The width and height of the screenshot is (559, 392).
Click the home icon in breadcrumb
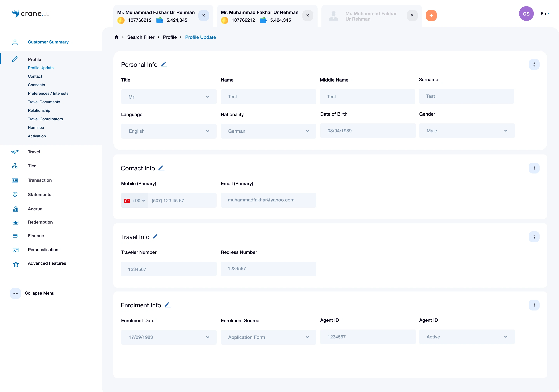click(x=117, y=37)
